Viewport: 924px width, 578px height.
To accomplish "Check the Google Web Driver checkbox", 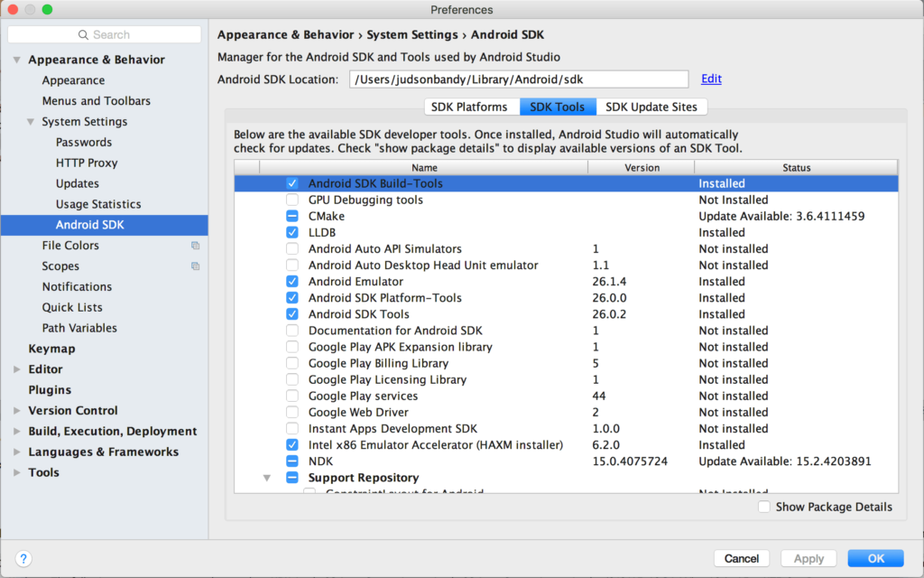I will tap(292, 412).
